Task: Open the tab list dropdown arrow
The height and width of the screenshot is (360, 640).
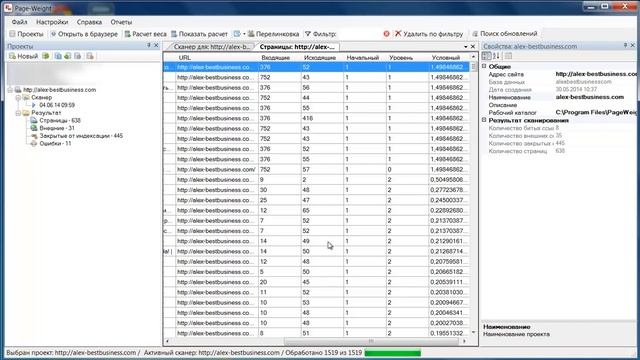Action: point(465,47)
